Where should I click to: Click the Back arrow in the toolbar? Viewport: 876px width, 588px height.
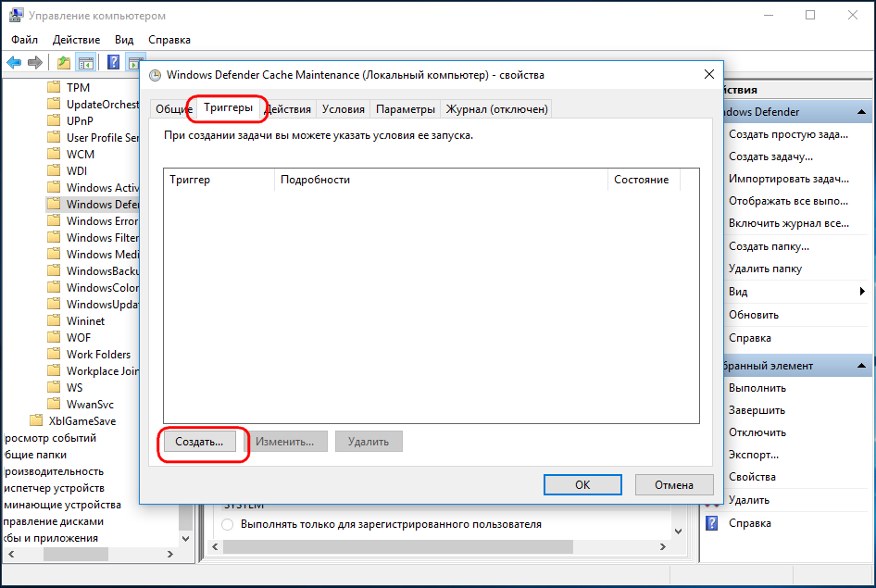point(13,63)
